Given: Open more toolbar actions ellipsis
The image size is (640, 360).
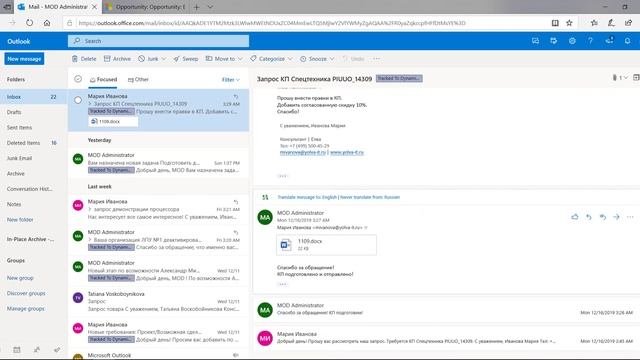Looking at the screenshot, I should pyautogui.click(x=376, y=59).
